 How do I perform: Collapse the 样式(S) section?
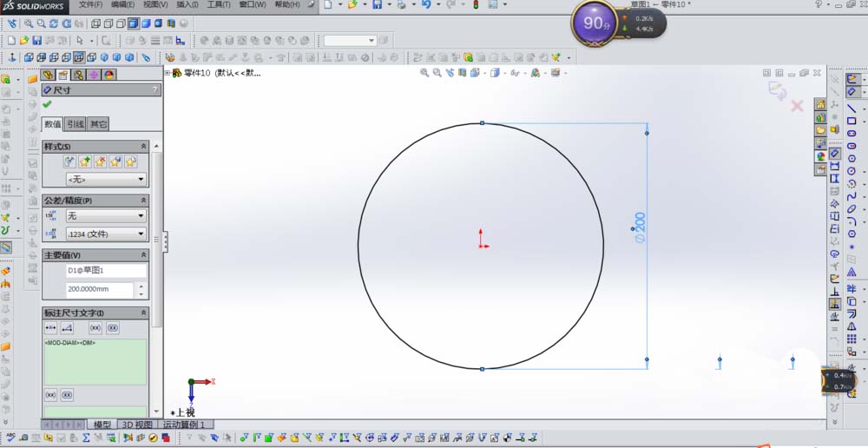(144, 146)
